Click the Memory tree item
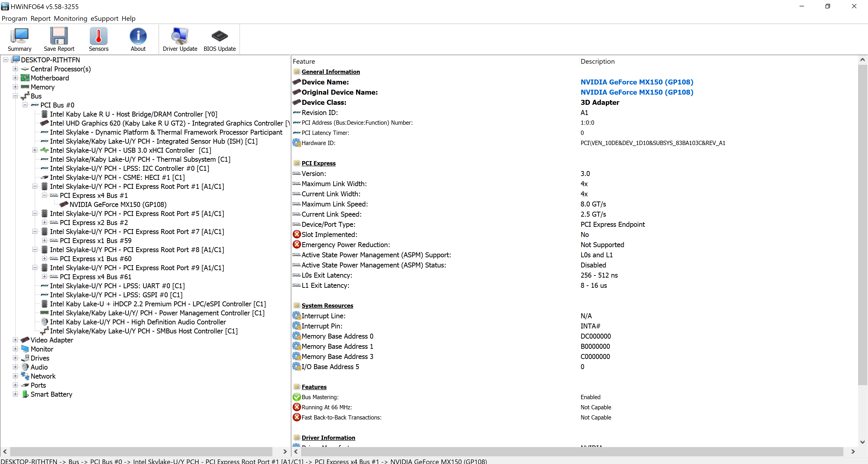Screen dimensions: 868x464 click(x=42, y=87)
